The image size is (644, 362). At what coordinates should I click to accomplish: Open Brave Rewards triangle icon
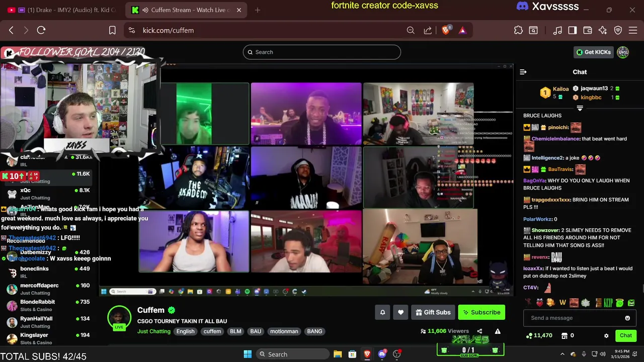point(462,30)
